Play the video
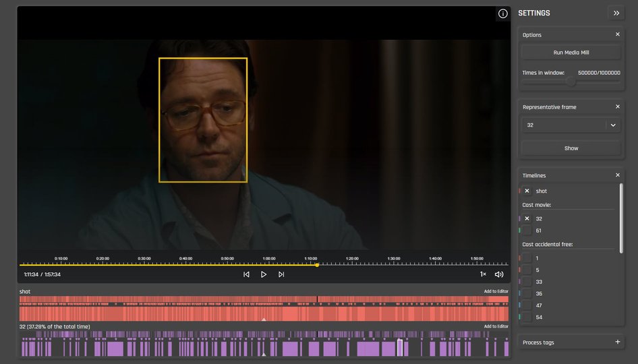Viewport: 638px width, 364px height. coord(264,274)
